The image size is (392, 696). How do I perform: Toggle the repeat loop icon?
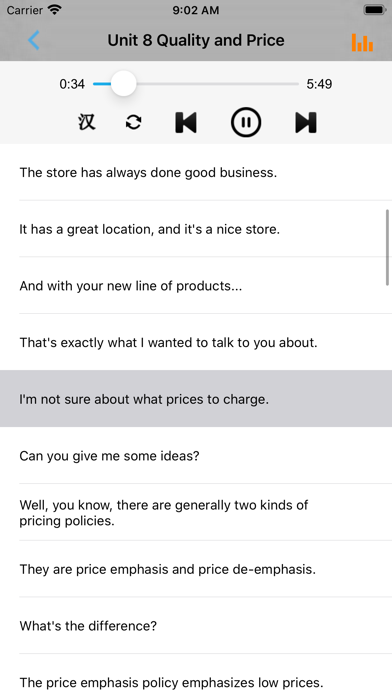click(133, 122)
